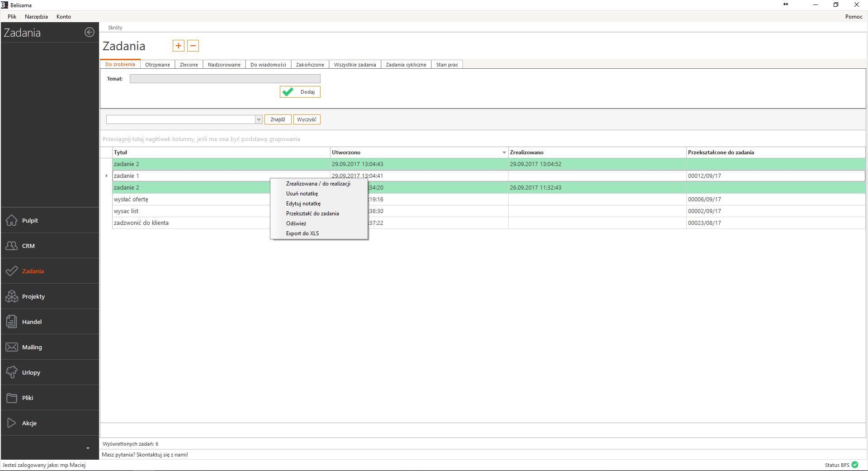Click the Utworzono column sort arrow
Viewport: 868px width, 471px height.
[x=504, y=152]
